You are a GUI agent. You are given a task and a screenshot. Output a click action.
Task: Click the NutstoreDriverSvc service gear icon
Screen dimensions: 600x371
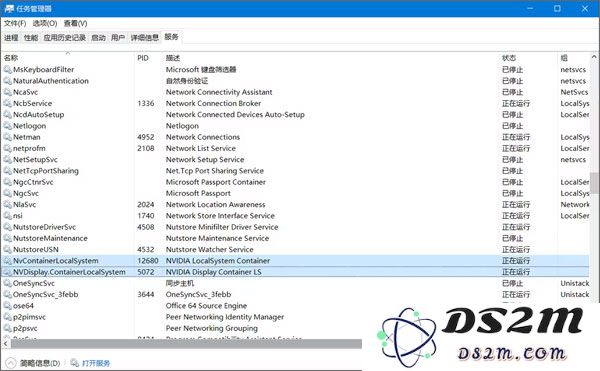(7, 227)
